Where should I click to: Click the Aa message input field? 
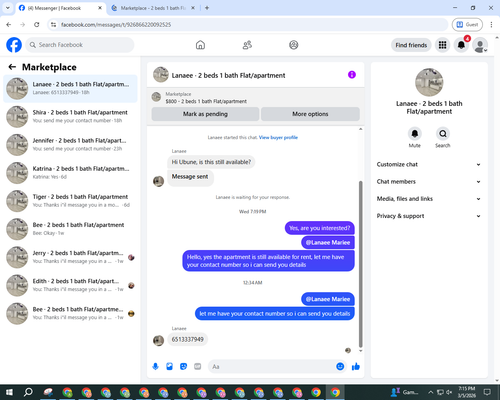click(272, 367)
